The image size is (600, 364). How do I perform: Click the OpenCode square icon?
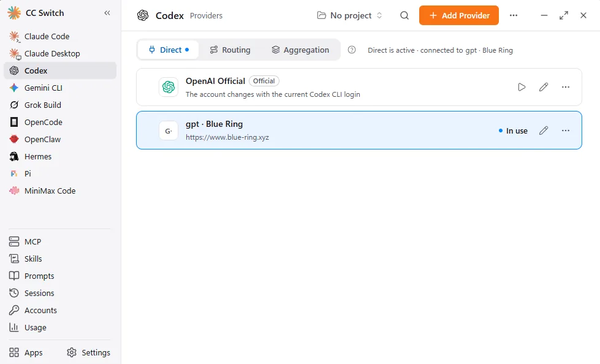14,122
